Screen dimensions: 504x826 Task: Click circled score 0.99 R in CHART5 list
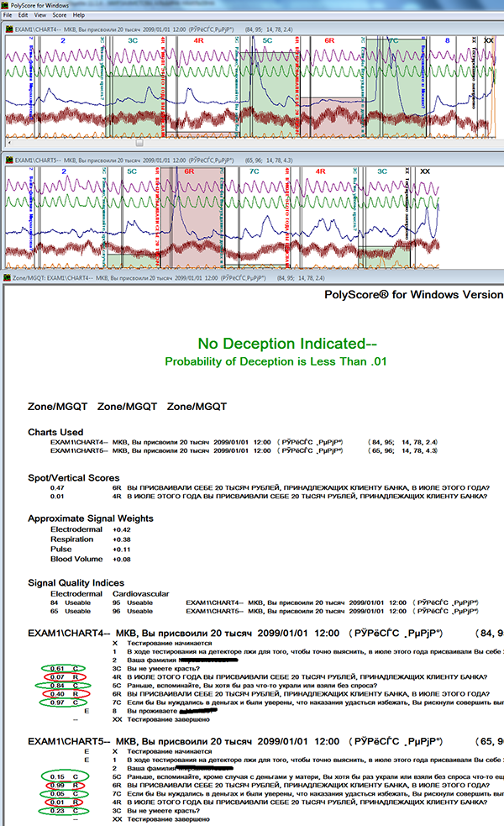click(x=64, y=785)
